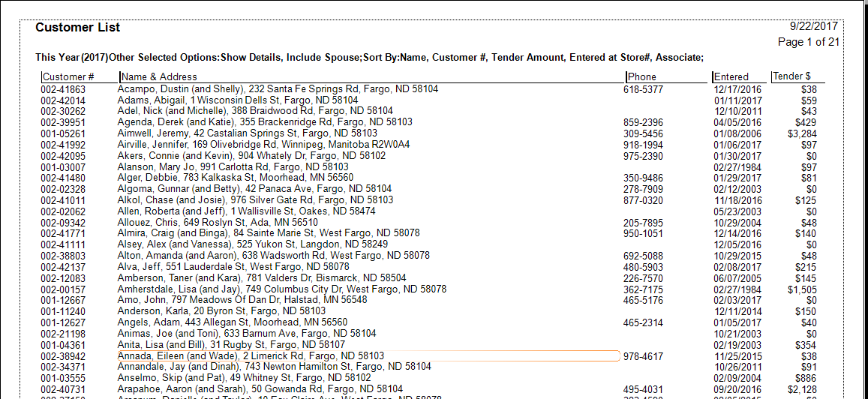This screenshot has width=868, height=399.
Task: Select the Arapahoe, Aaron address entry
Action: [x=260, y=388]
